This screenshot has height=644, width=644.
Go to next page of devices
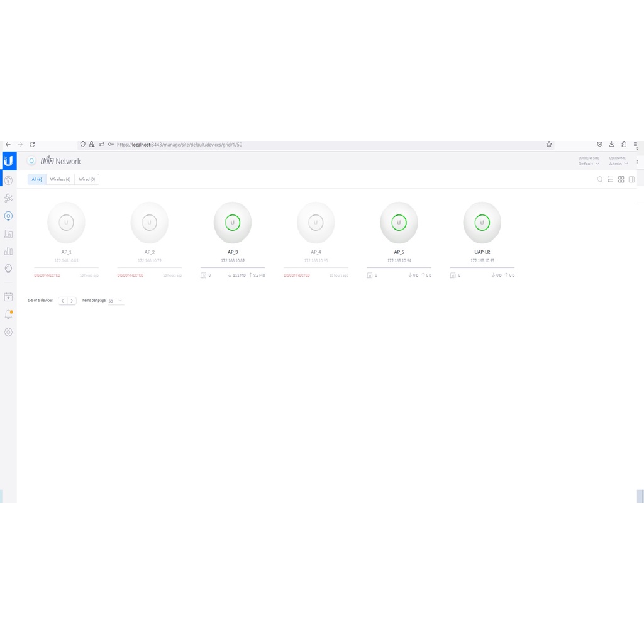[x=72, y=301]
